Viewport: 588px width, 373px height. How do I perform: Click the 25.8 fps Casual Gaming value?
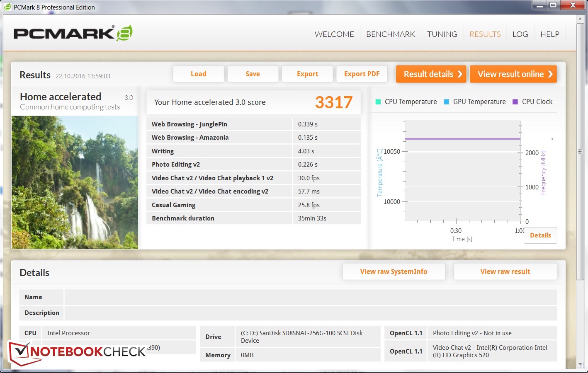(x=309, y=205)
